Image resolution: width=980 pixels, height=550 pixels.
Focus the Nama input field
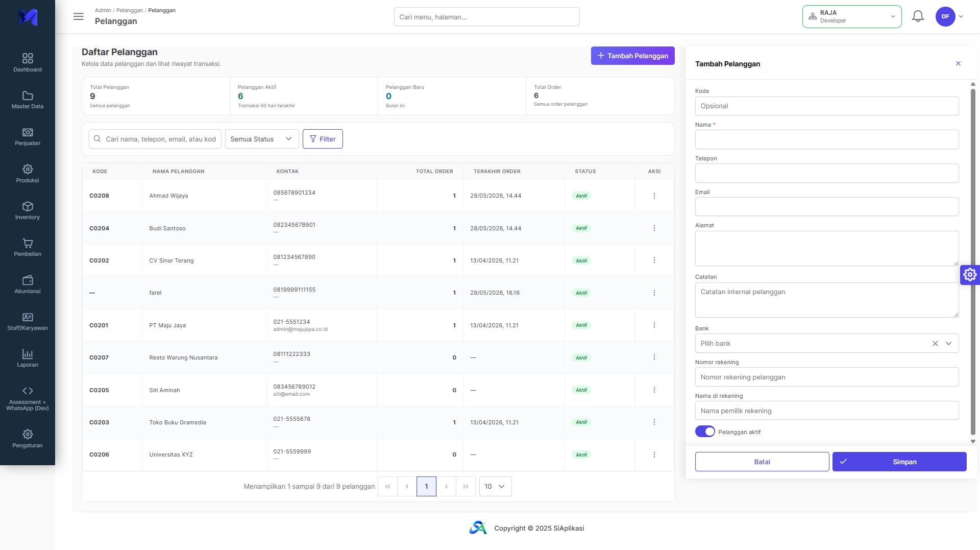point(826,139)
